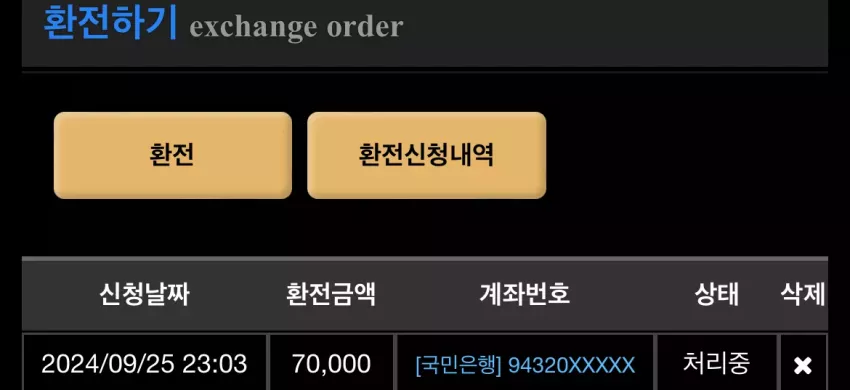The width and height of the screenshot is (850, 390).
Task: Click the masked number 94320XXXXX
Action: tap(571, 366)
